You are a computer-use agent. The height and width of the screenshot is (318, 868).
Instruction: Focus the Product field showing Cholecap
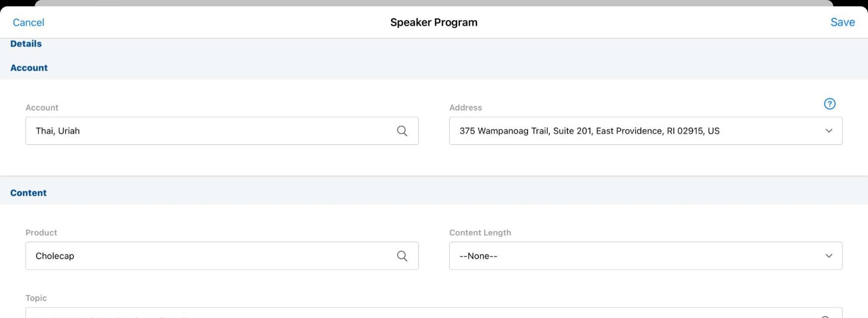(208, 256)
